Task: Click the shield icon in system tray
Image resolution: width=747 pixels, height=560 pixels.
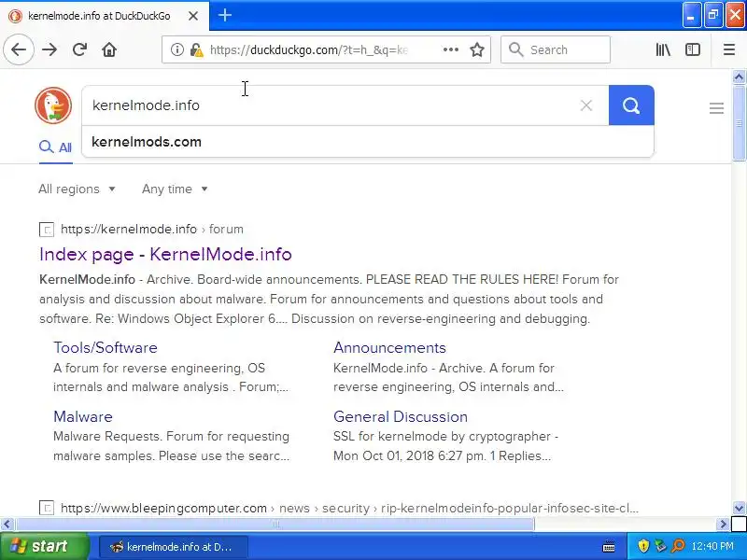Action: tap(643, 546)
